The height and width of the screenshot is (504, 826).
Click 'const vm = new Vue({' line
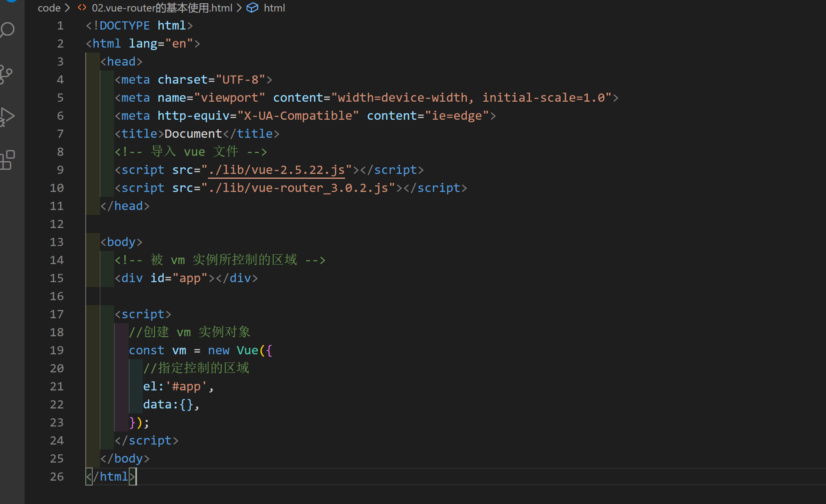(201, 350)
